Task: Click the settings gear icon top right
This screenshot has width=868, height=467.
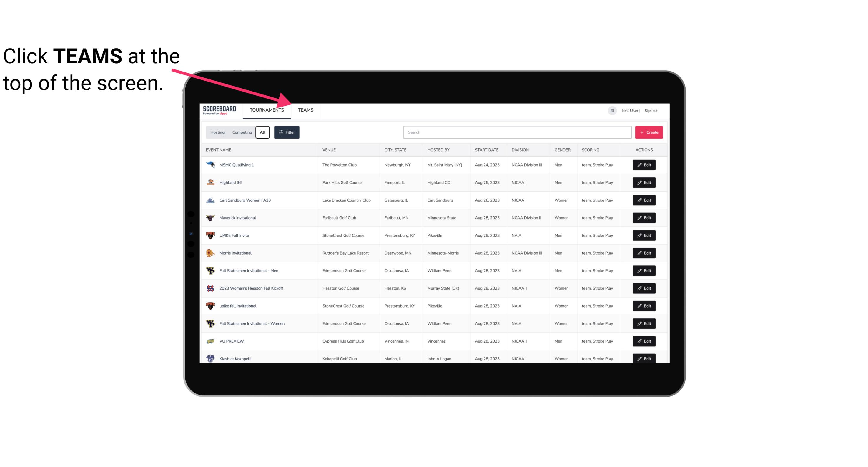Action: (611, 110)
